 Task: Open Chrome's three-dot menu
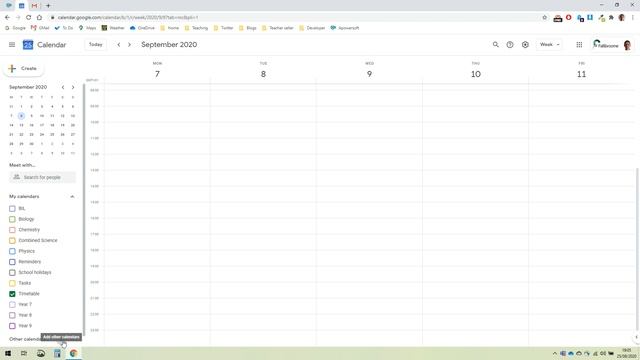point(633,18)
